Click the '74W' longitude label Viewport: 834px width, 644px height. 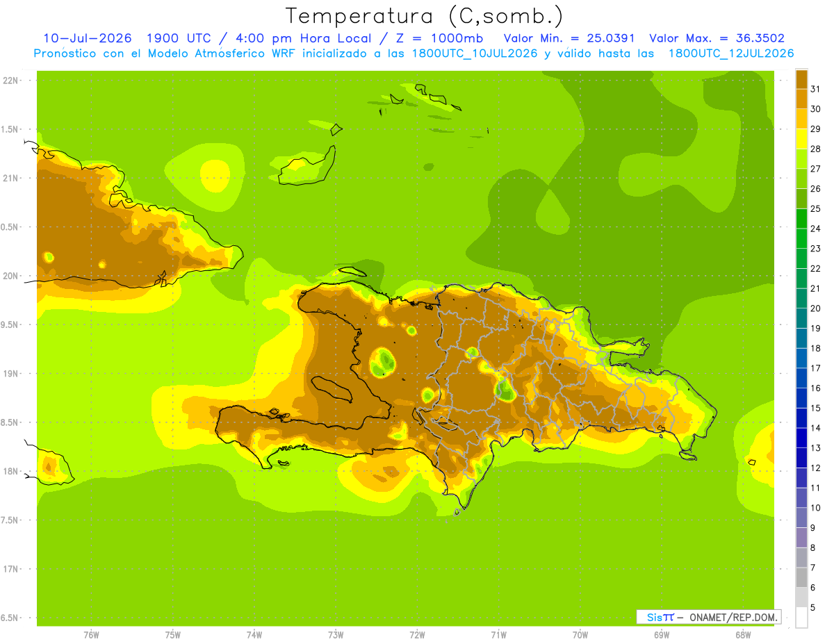click(x=254, y=634)
